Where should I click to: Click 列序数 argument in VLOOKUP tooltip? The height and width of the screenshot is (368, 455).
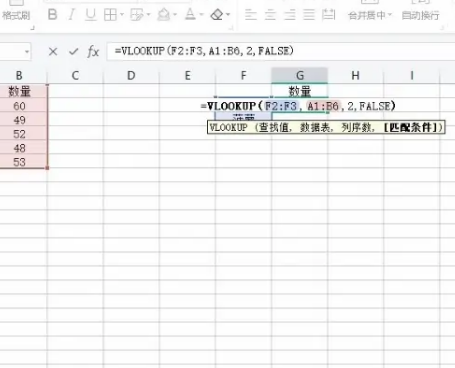[356, 127]
